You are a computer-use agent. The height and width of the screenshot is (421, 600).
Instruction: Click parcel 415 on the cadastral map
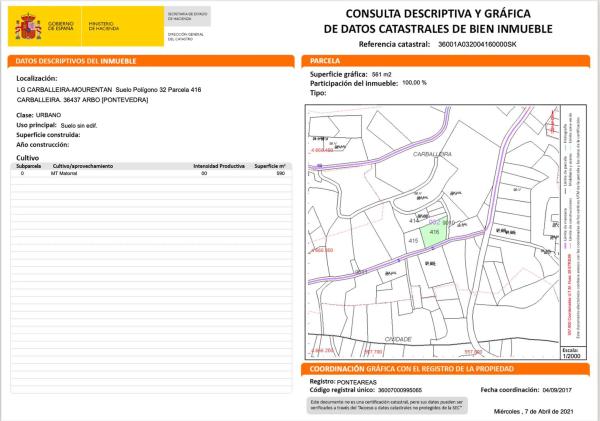click(x=413, y=242)
